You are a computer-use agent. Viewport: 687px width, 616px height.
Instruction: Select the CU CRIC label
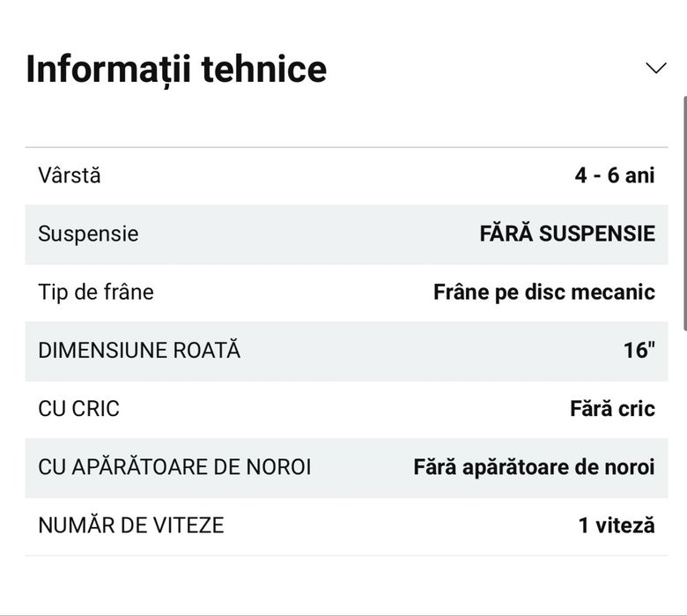[78, 408]
